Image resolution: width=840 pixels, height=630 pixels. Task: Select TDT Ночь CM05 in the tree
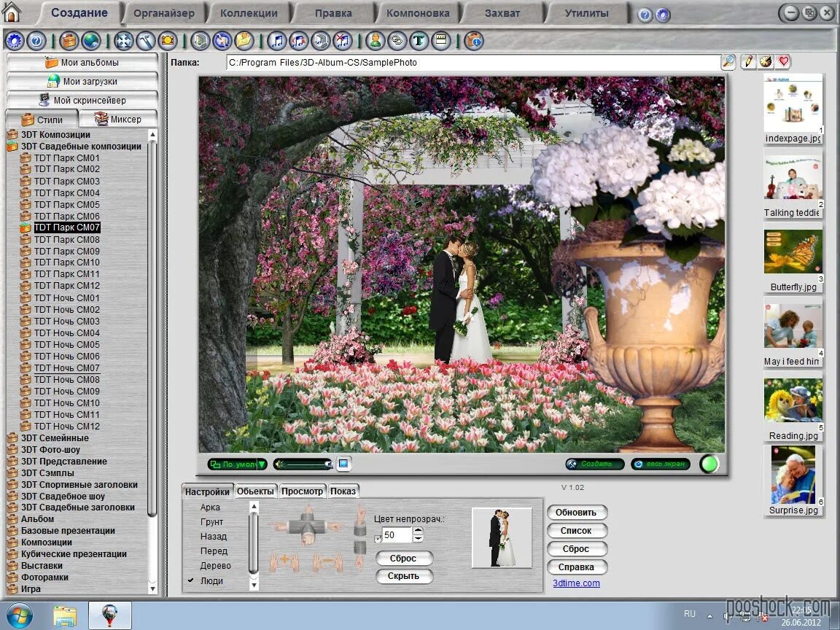click(x=67, y=345)
